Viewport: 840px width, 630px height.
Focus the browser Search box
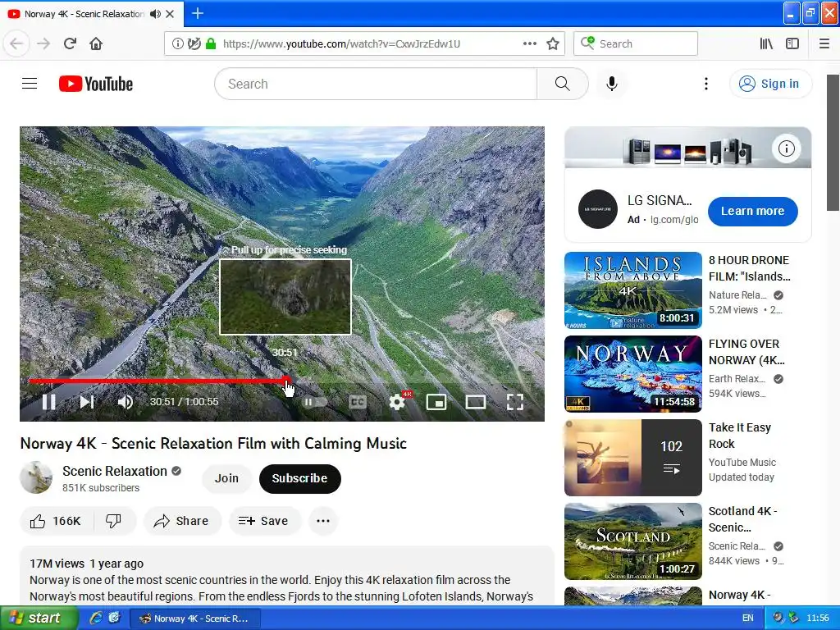[x=636, y=43]
